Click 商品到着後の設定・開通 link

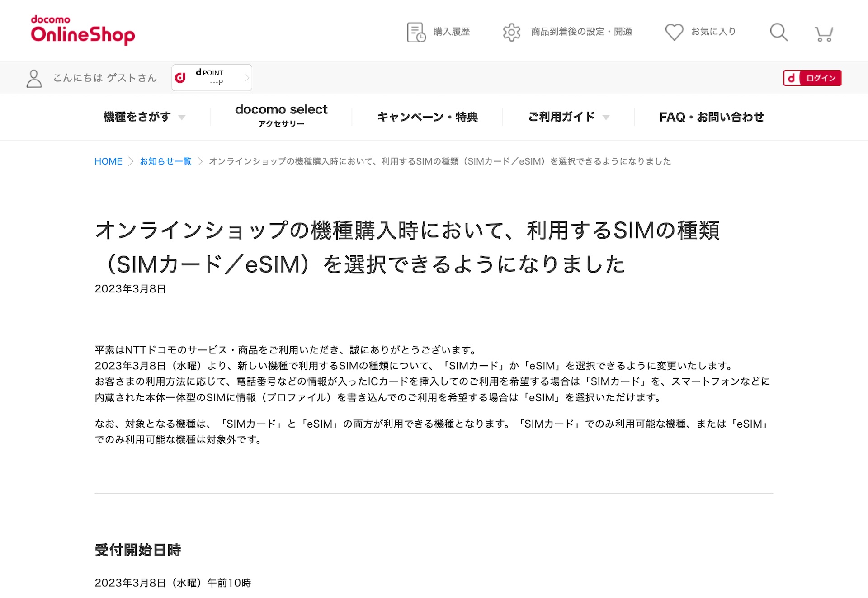tap(581, 32)
